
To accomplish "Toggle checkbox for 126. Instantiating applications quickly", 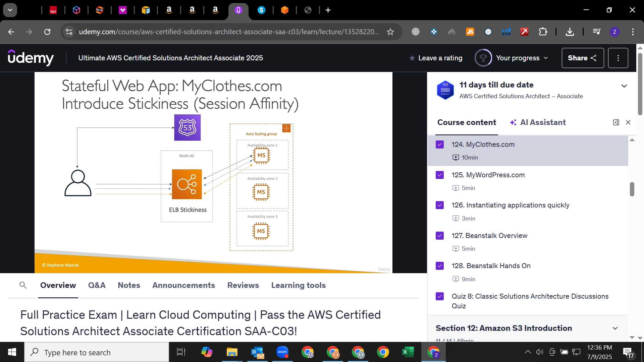I will pos(440,205).
